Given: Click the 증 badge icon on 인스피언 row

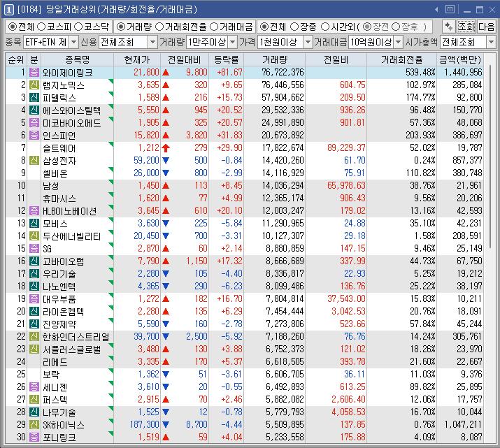Looking at the screenshot, I should tap(34, 135).
